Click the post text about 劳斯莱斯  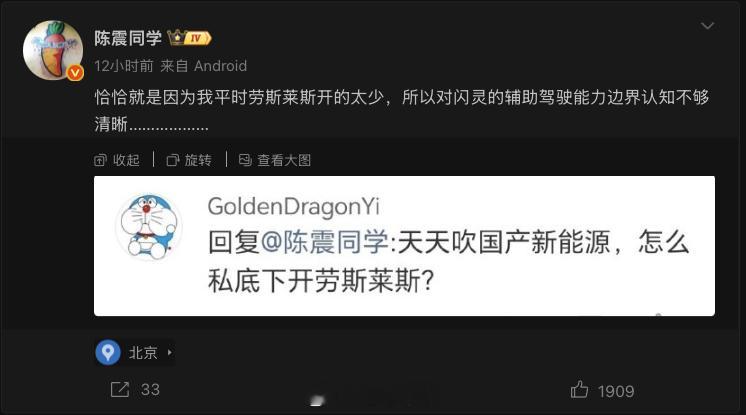point(402,110)
